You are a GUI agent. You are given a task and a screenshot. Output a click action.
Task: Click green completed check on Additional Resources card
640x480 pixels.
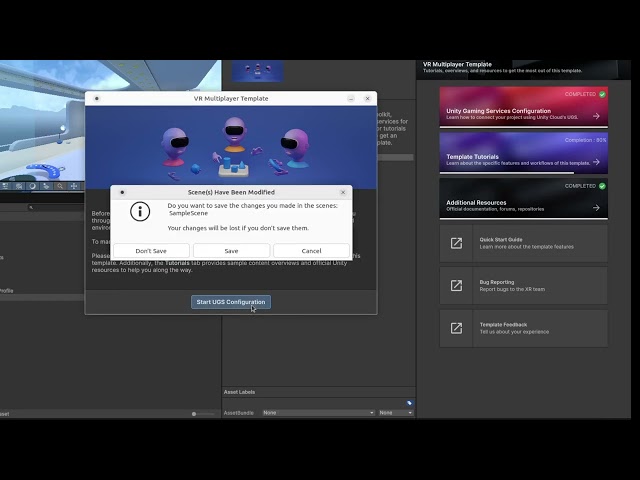coord(602,186)
